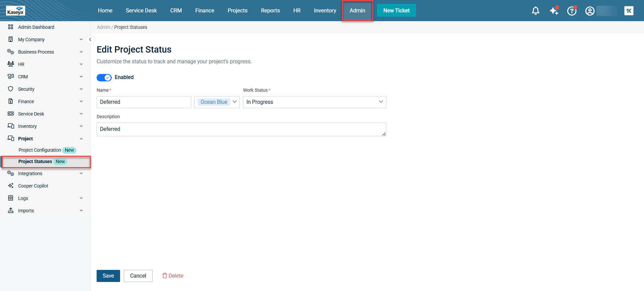Go to the Reports menu tab
The height and width of the screenshot is (291, 644).
[270, 11]
